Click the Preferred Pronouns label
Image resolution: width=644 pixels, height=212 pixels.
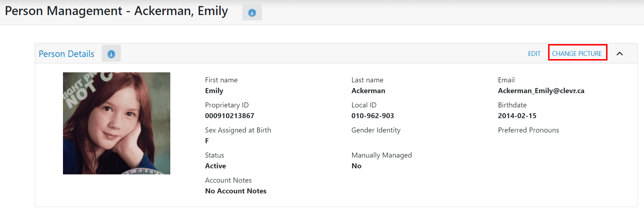528,130
